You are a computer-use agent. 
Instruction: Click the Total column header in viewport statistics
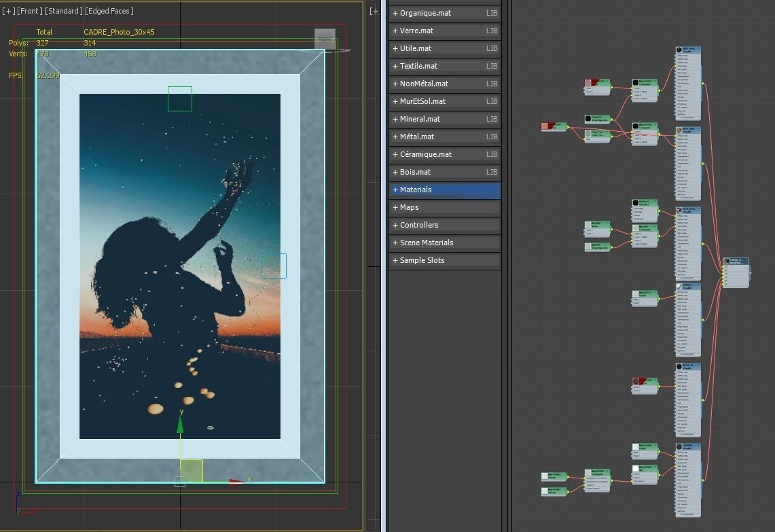pos(44,32)
